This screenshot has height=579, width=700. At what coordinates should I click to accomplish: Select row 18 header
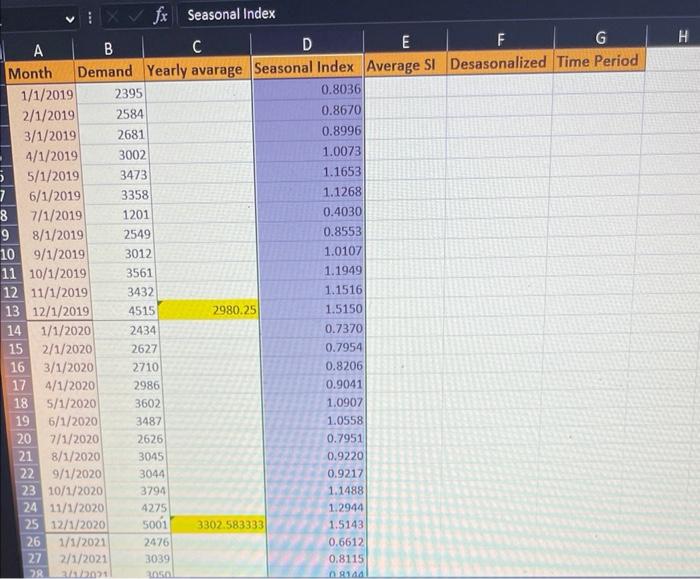[x=21, y=404]
